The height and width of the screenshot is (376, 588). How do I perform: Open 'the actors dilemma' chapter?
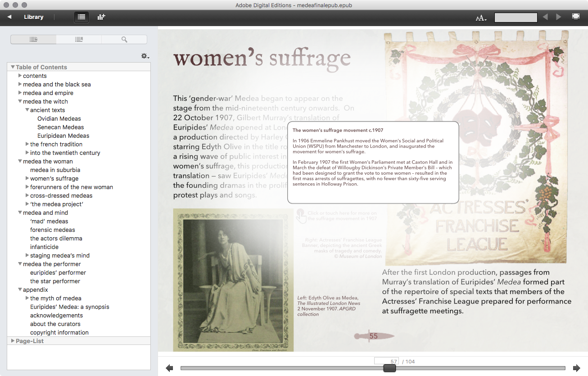tap(56, 238)
